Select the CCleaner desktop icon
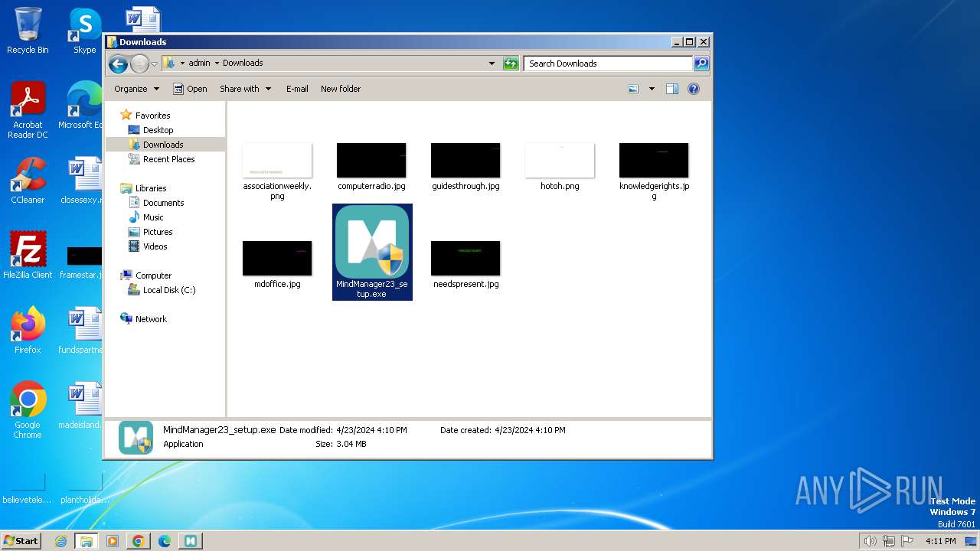The height and width of the screenshot is (551, 980). [28, 180]
